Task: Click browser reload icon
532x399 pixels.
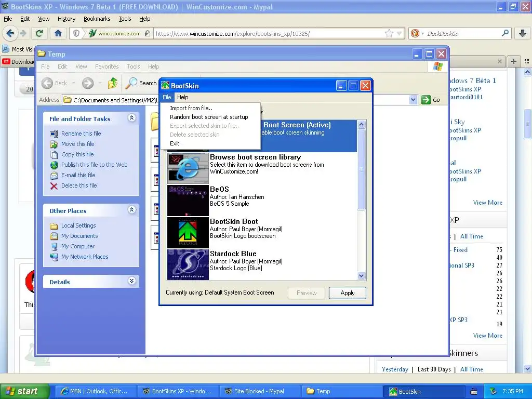Action: 39,33
